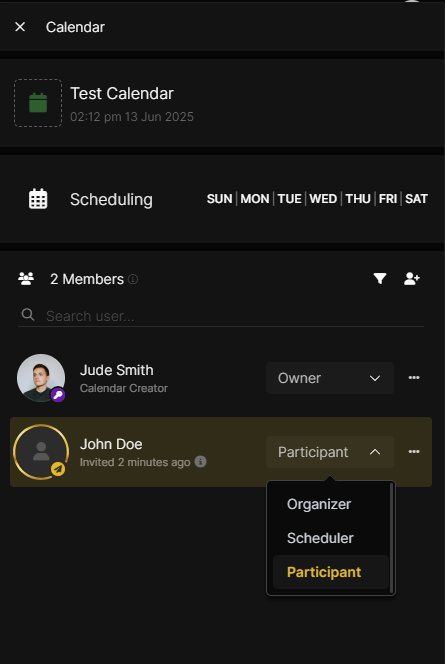Click the add member person-plus icon

pyautogui.click(x=412, y=279)
